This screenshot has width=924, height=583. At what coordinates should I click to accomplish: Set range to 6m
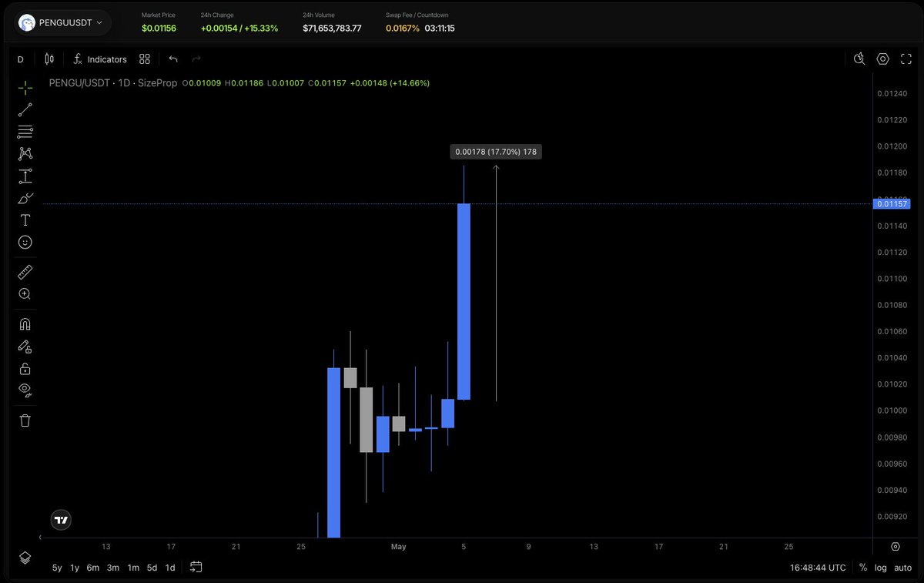click(x=93, y=568)
